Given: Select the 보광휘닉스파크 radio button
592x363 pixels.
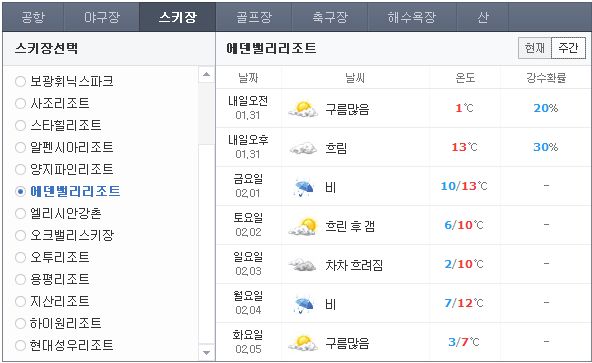Looking at the screenshot, I should [20, 81].
